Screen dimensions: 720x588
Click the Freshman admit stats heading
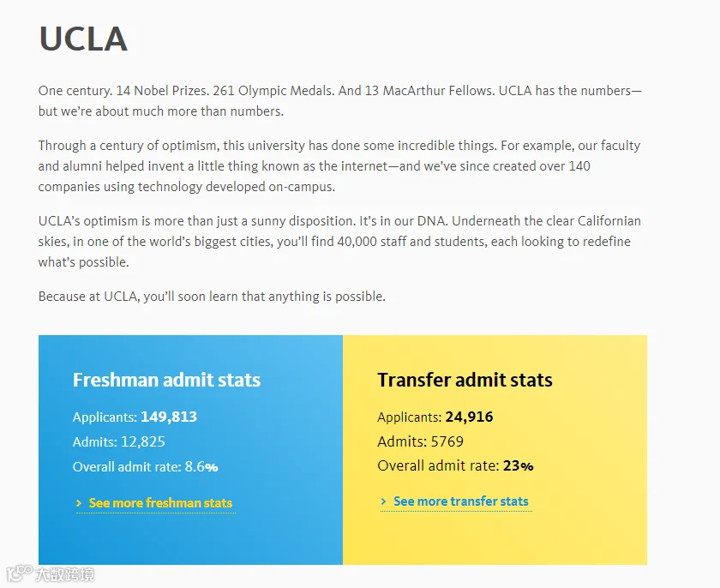166,380
